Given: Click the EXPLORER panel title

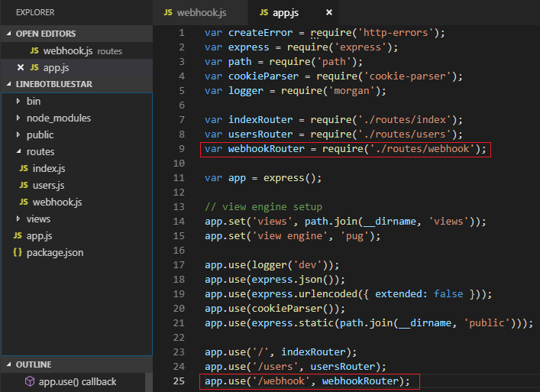Looking at the screenshot, I should click(x=35, y=12).
